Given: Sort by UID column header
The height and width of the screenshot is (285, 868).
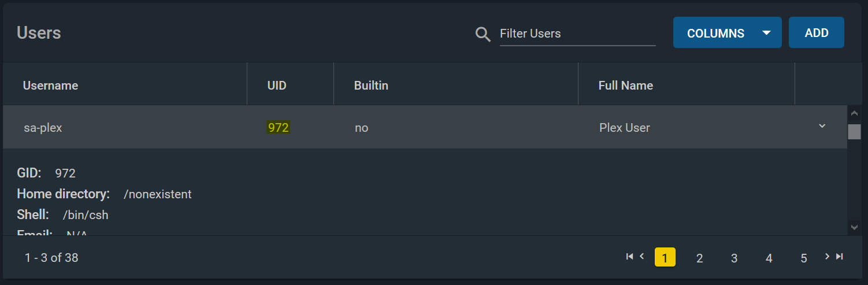Looking at the screenshot, I should click(277, 86).
